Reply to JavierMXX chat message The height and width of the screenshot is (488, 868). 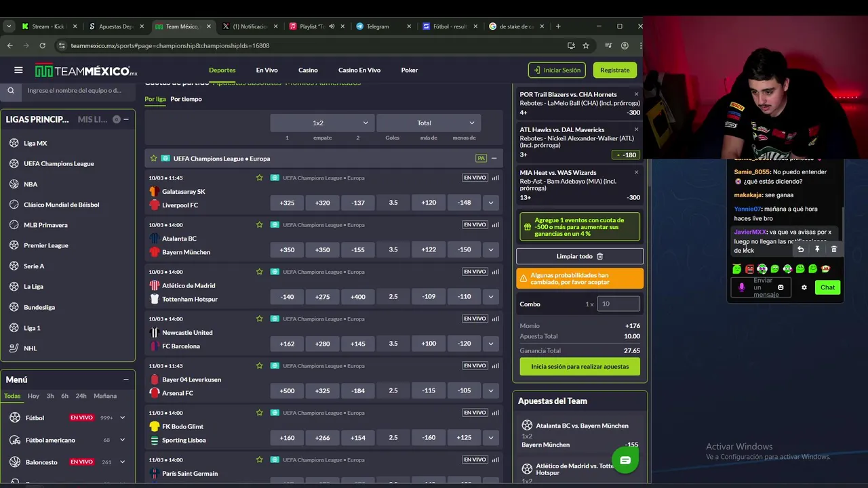(x=800, y=249)
